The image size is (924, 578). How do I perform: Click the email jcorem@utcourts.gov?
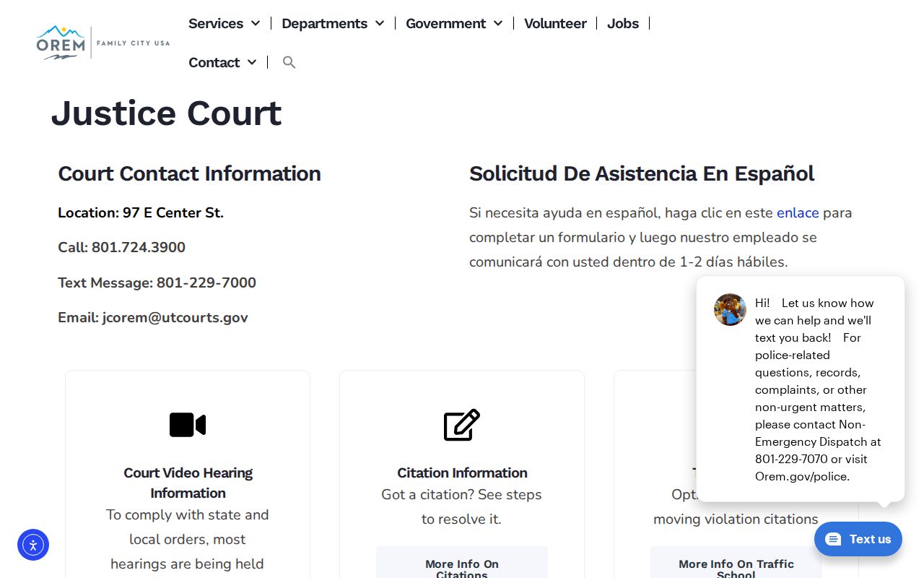coord(175,318)
